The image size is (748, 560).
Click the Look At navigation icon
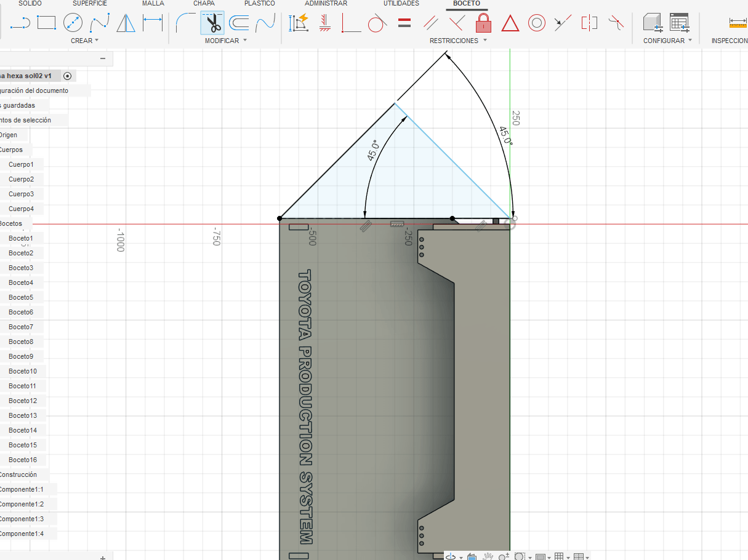472,556
